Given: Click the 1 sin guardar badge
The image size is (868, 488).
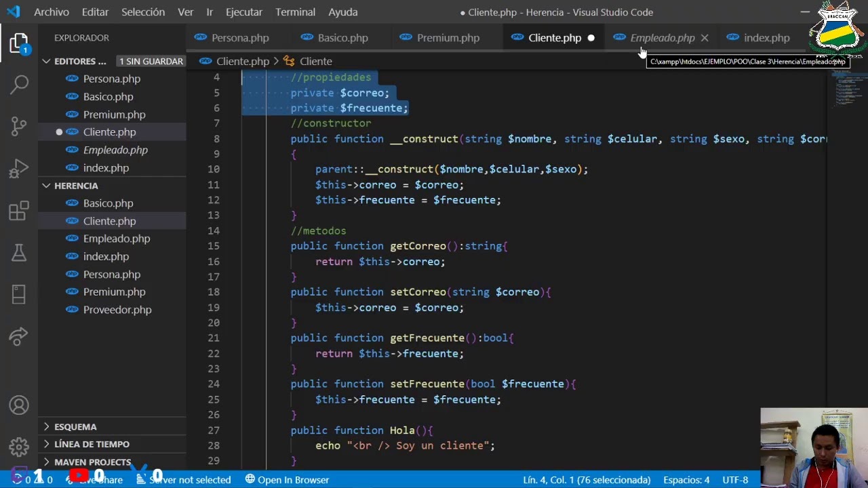Looking at the screenshot, I should click(151, 61).
